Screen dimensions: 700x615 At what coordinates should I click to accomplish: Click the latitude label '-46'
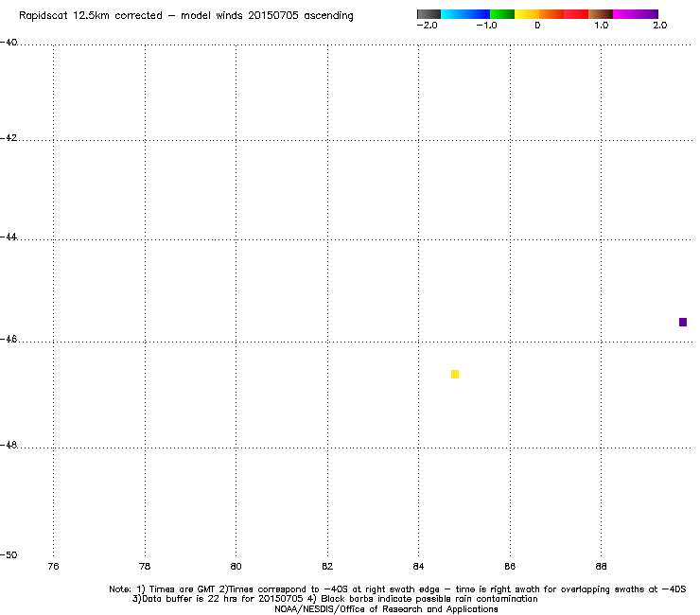click(9, 340)
